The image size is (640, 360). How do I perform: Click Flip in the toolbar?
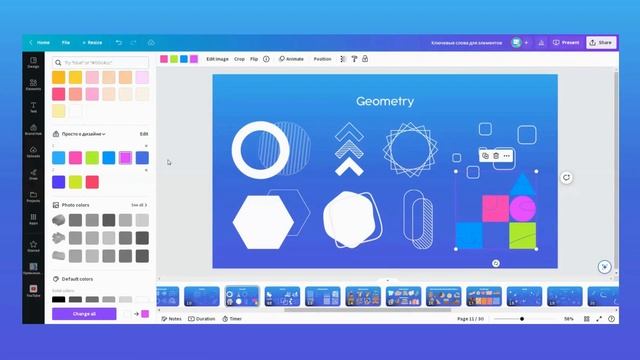click(x=254, y=59)
